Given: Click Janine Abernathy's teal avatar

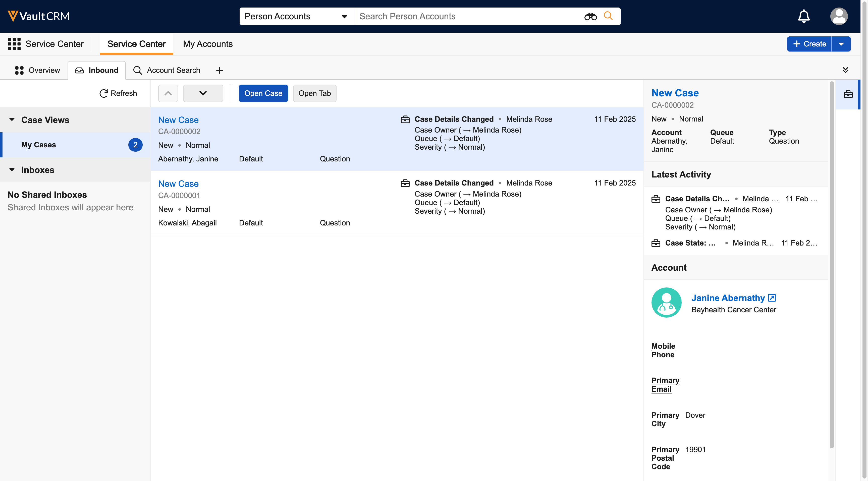Looking at the screenshot, I should (x=666, y=302).
